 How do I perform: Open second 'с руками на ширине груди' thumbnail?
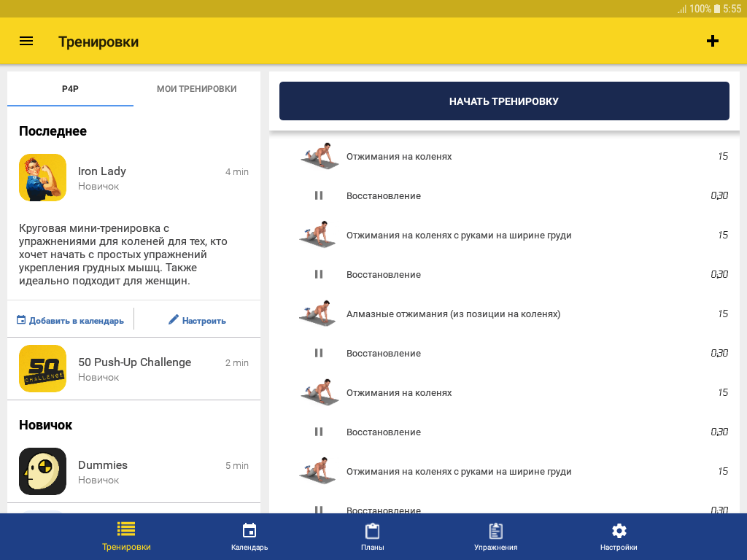[x=318, y=471]
